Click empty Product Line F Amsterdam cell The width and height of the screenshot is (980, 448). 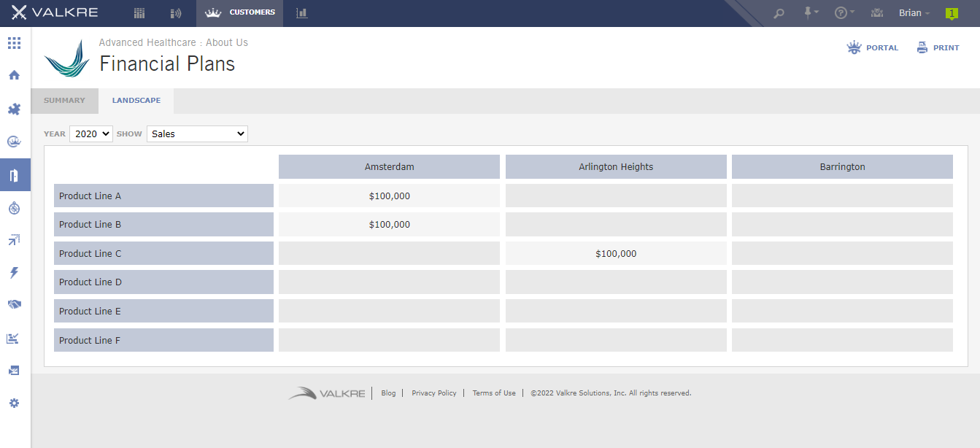390,340
